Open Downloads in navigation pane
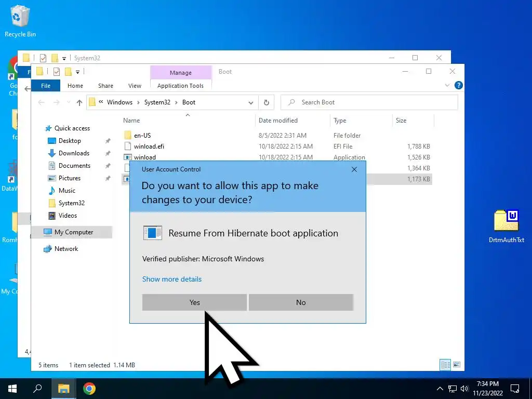Image resolution: width=532 pixels, height=399 pixels. (74, 153)
